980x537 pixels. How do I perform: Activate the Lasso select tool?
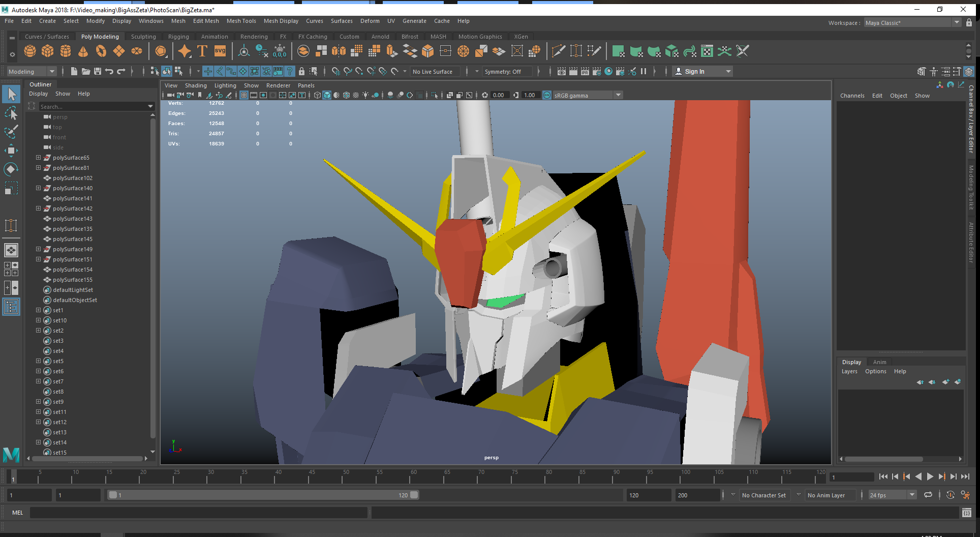pos(11,113)
